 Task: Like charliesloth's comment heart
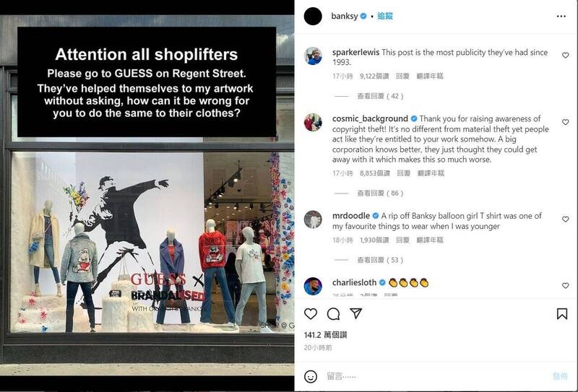click(565, 286)
